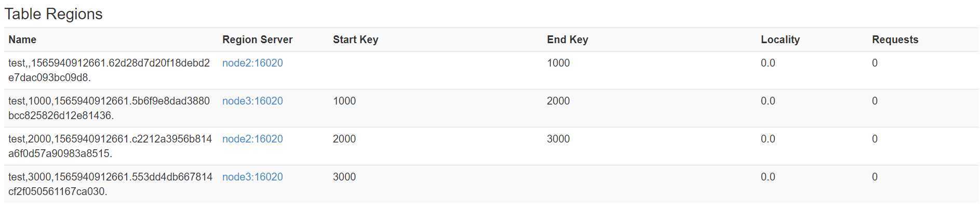Click the Requests column header

[895, 40]
